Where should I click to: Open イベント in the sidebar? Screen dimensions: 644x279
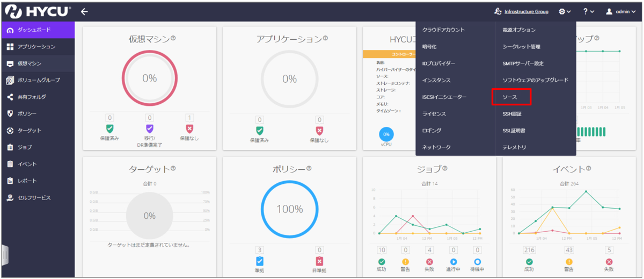(38, 164)
